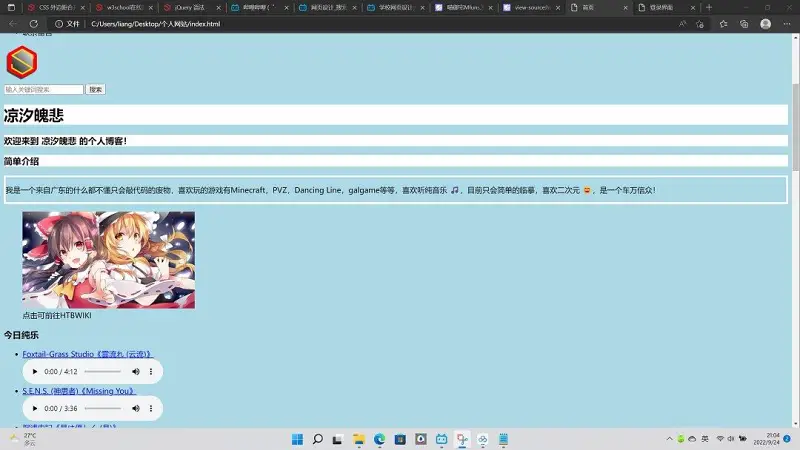Image resolution: width=800 pixels, height=450 pixels.
Task: Seek on the 4:12 audio progress bar
Action: coord(103,371)
